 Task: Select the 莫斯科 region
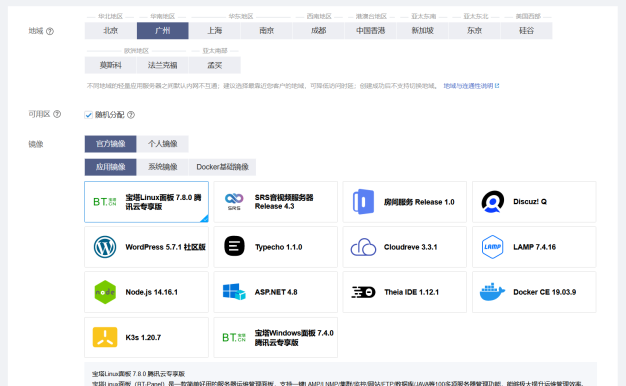[x=111, y=65]
